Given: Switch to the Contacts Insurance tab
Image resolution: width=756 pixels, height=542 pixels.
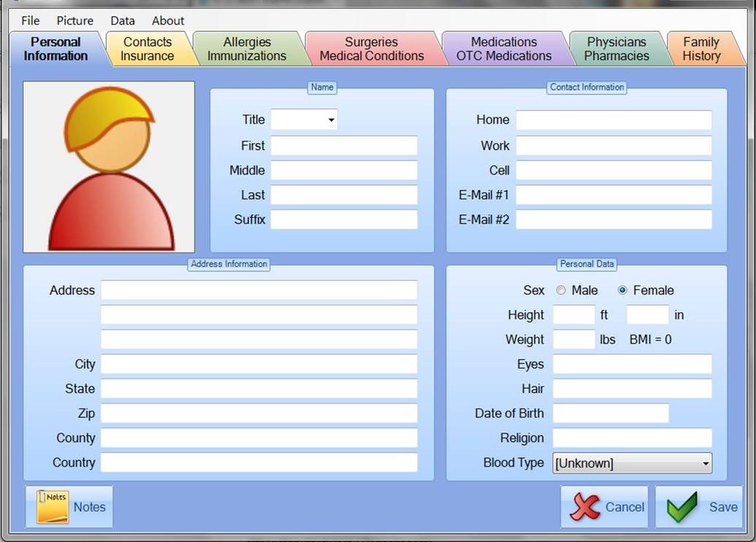Looking at the screenshot, I should point(149,49).
